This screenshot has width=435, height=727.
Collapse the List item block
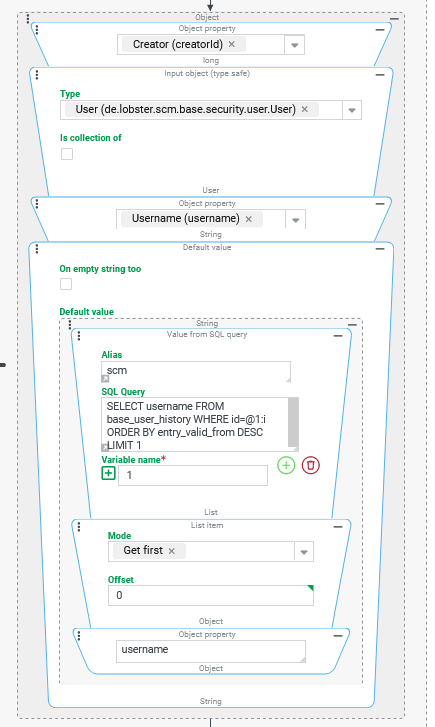coord(338,527)
